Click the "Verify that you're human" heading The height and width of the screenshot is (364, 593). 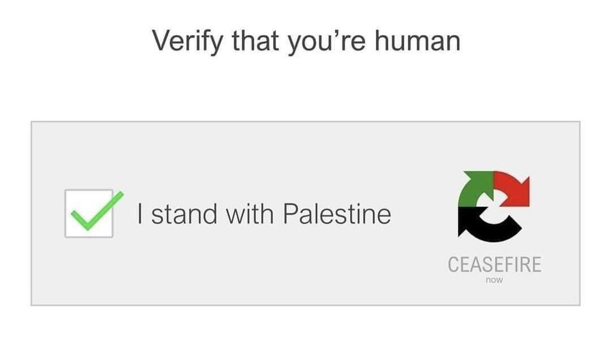click(x=306, y=41)
